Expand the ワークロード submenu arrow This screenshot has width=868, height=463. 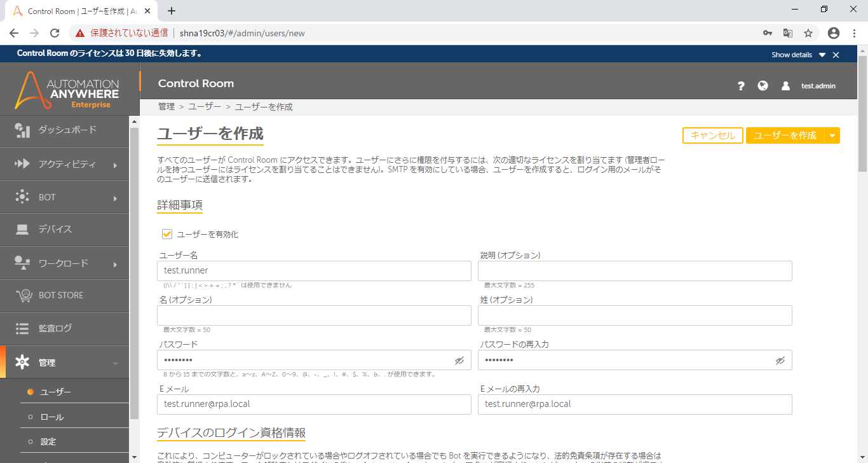click(116, 265)
